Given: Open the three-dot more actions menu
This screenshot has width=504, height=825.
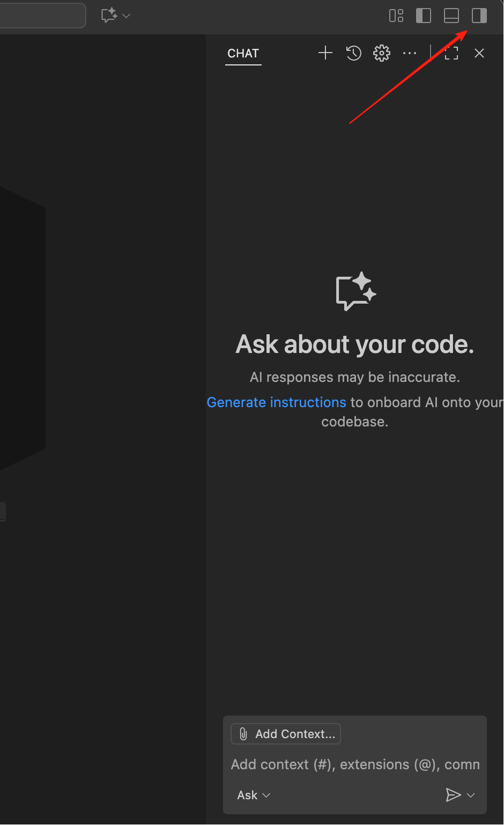Looking at the screenshot, I should pos(410,53).
